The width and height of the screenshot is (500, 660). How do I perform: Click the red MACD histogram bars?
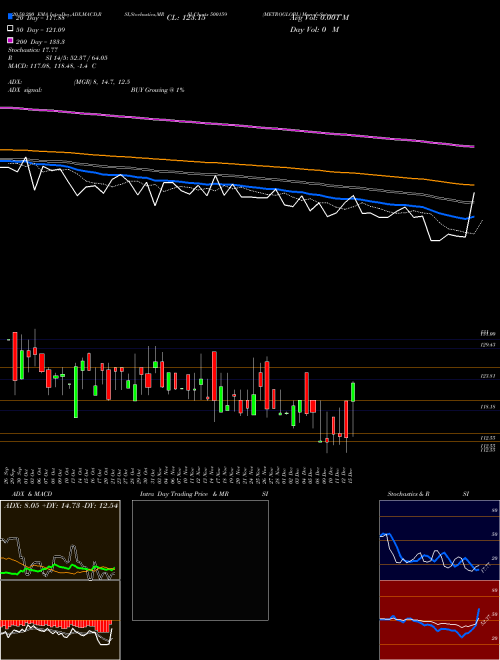56,624
